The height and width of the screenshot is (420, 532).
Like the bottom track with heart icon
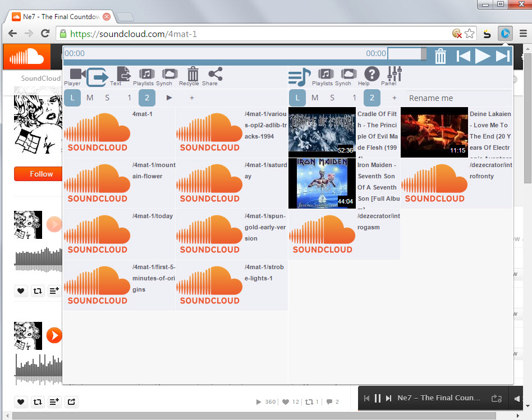click(21, 401)
